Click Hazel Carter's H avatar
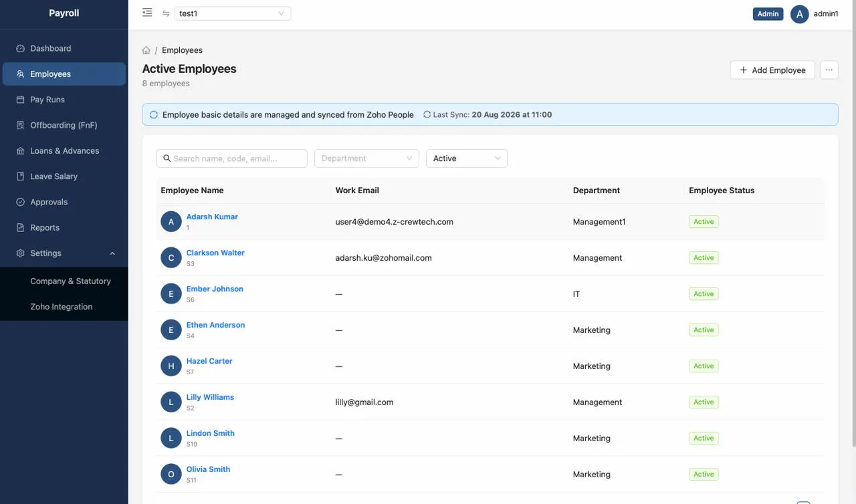Viewport: 856px width, 504px height. [x=171, y=366]
